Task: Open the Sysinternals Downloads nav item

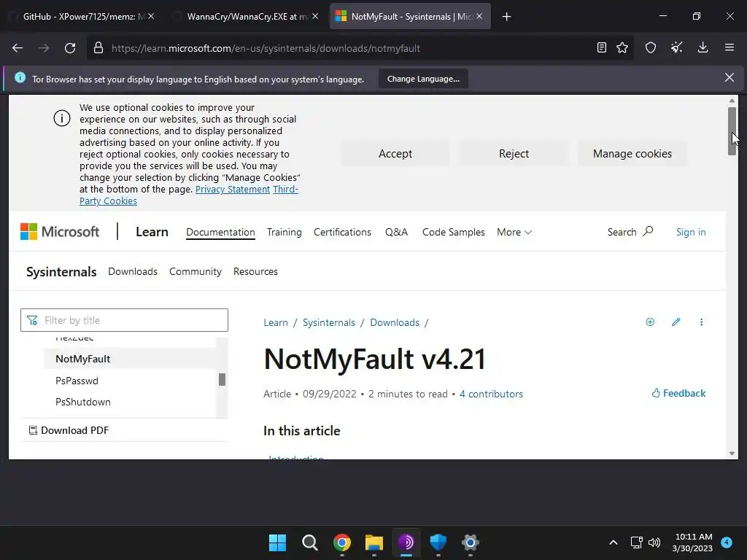Action: 133,271
